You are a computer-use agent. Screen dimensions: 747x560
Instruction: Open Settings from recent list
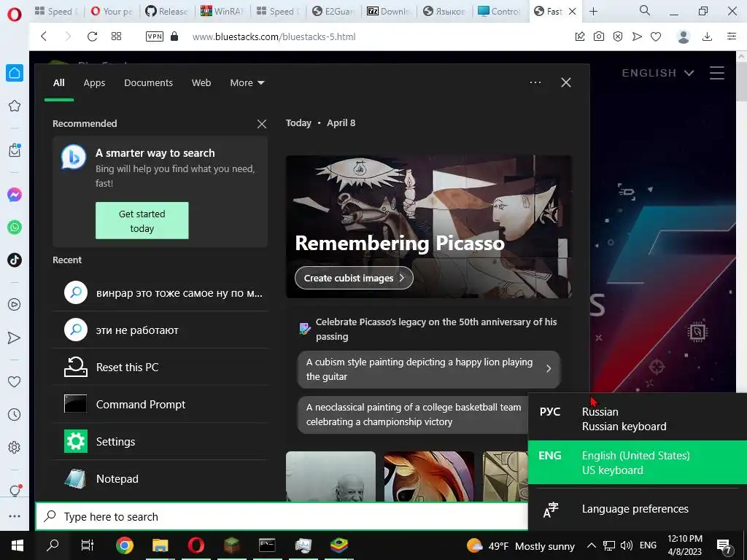click(x=160, y=441)
